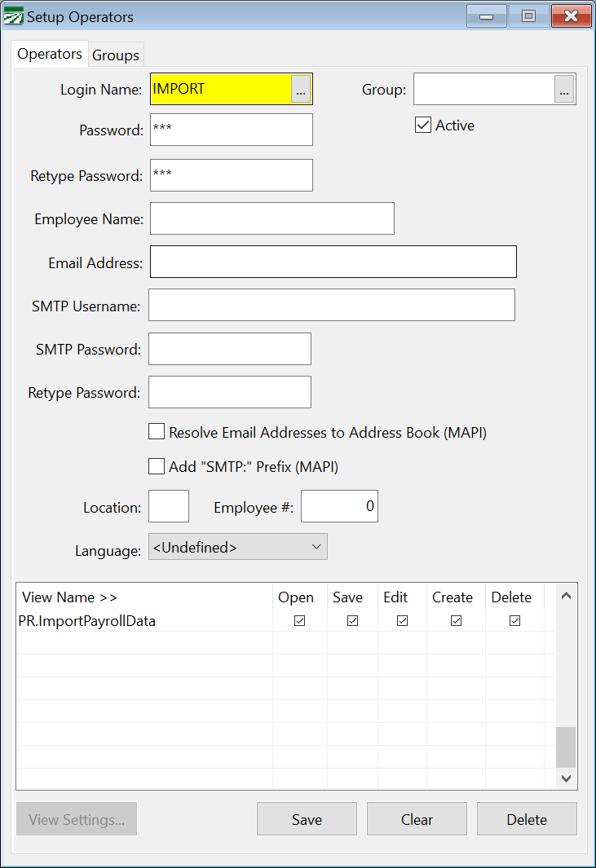
Task: Open the Group lookup ellipsis button
Action: (564, 90)
